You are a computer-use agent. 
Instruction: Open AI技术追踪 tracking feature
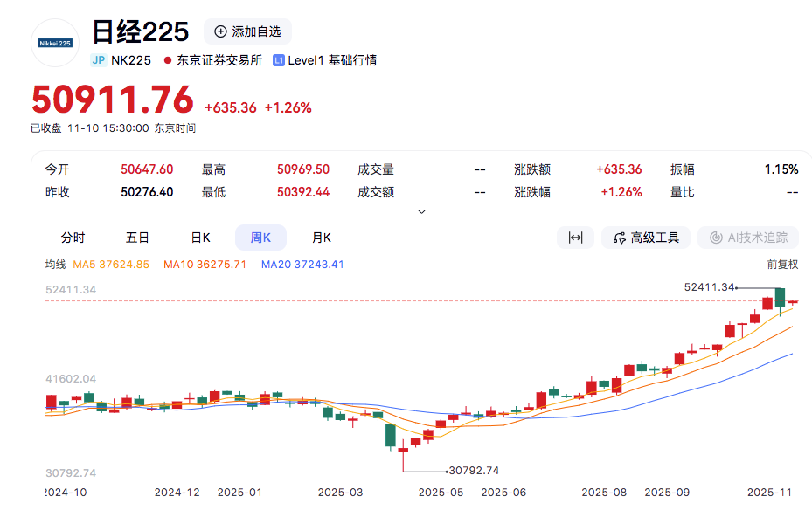(x=748, y=238)
